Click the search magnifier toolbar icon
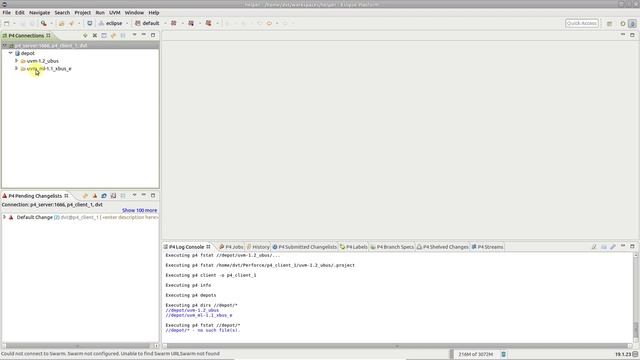 [x=44, y=23]
